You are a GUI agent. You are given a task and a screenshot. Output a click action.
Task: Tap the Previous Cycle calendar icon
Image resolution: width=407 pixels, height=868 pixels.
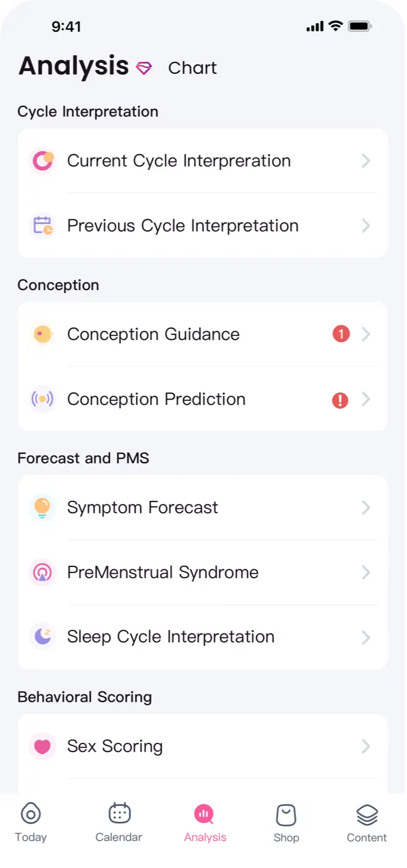[x=42, y=226]
